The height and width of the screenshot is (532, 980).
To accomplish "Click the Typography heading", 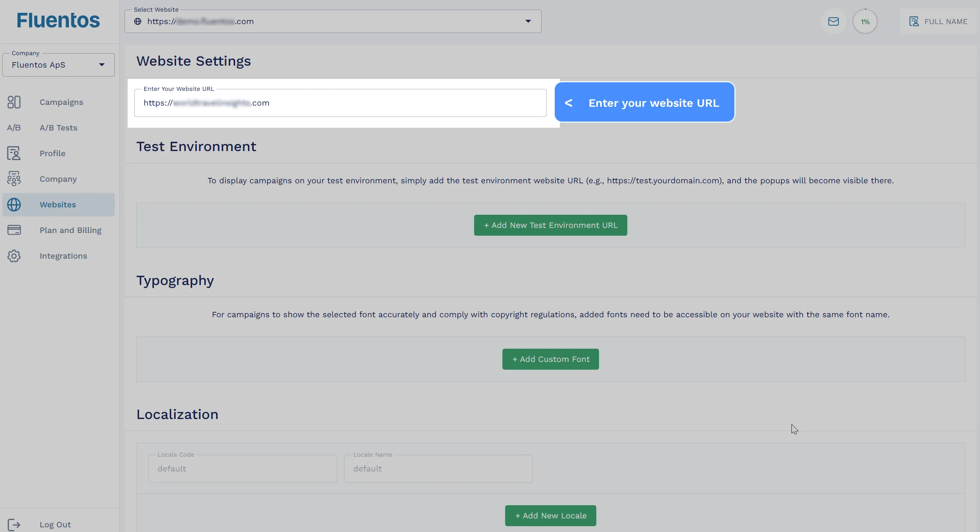I will pyautogui.click(x=175, y=281).
